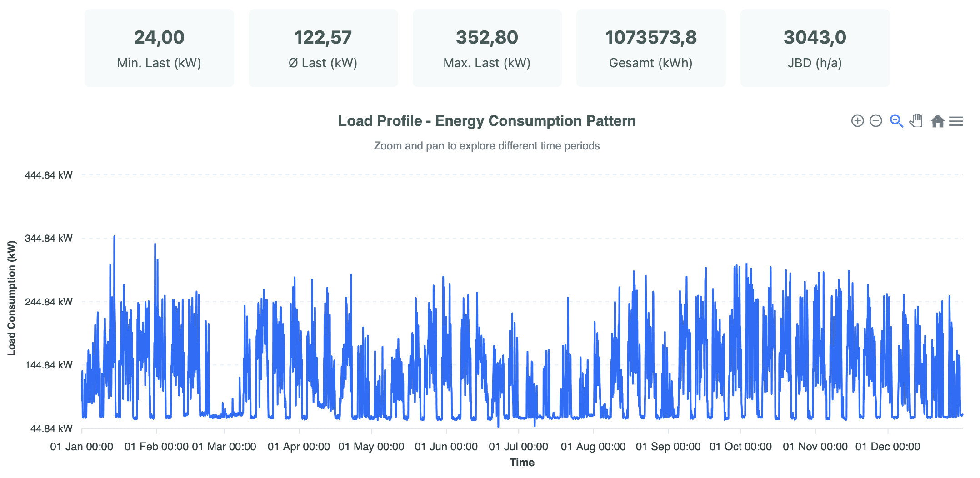Click the 444.84 kW axis value

click(x=49, y=174)
